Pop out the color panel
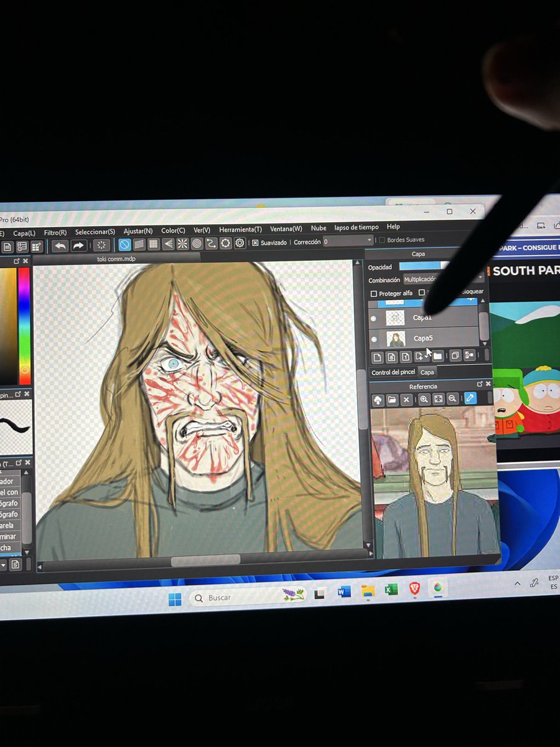560x747 pixels. tap(17, 261)
